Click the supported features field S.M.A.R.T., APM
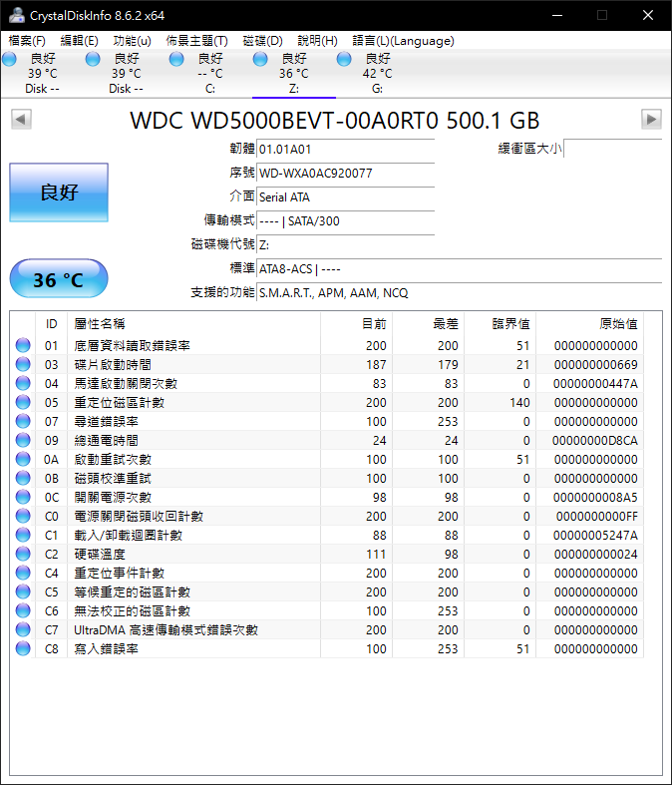The height and width of the screenshot is (785, 672). pos(460,293)
